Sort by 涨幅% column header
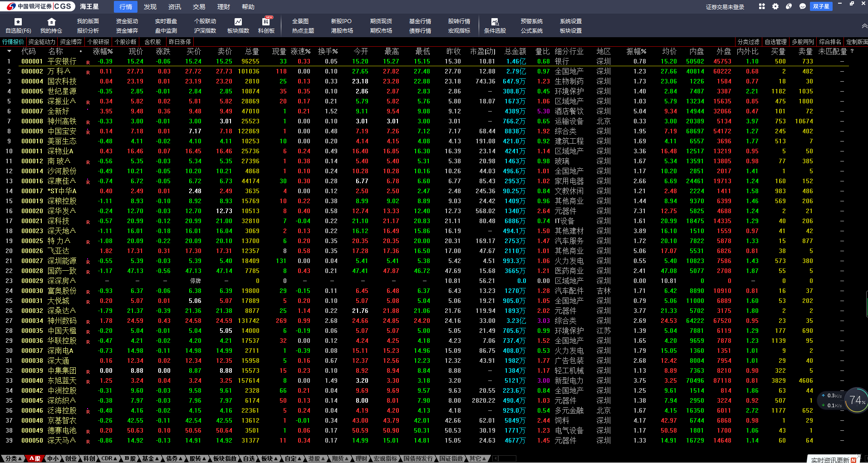 pos(103,51)
